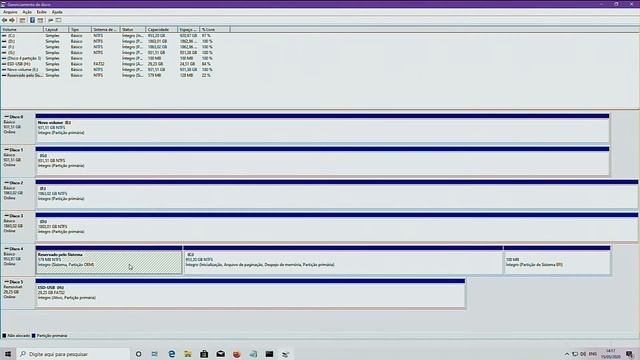Select the Disco 4 partição 3 row
The image size is (640, 360).
tap(107, 58)
